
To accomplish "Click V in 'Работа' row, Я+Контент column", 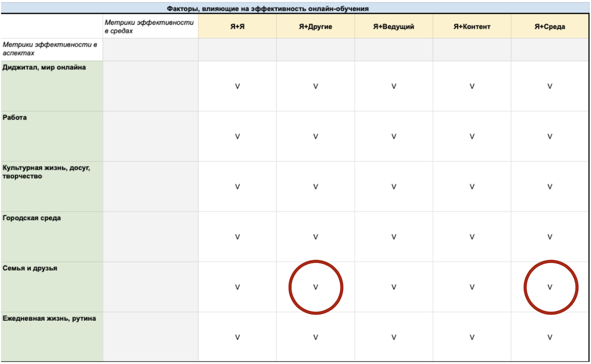I will [472, 136].
